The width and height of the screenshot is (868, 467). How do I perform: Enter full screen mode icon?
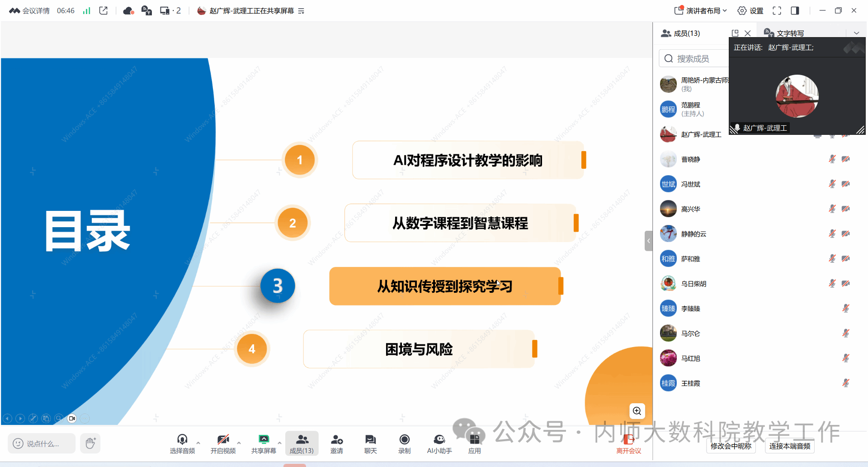(777, 10)
